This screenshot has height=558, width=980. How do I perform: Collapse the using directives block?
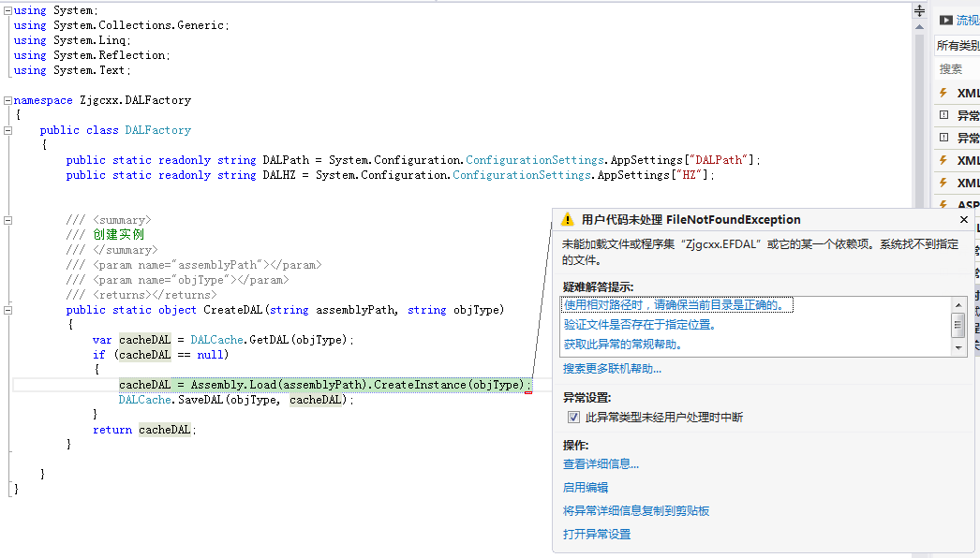[x=8, y=10]
